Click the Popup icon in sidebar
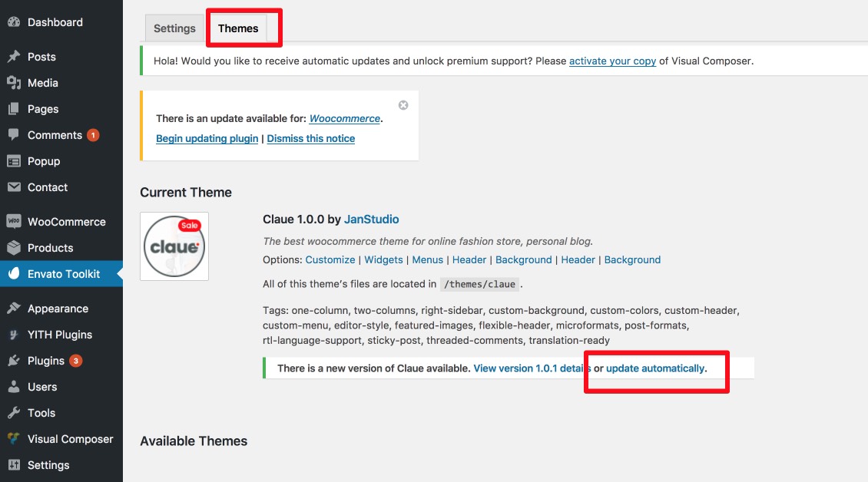 14,161
